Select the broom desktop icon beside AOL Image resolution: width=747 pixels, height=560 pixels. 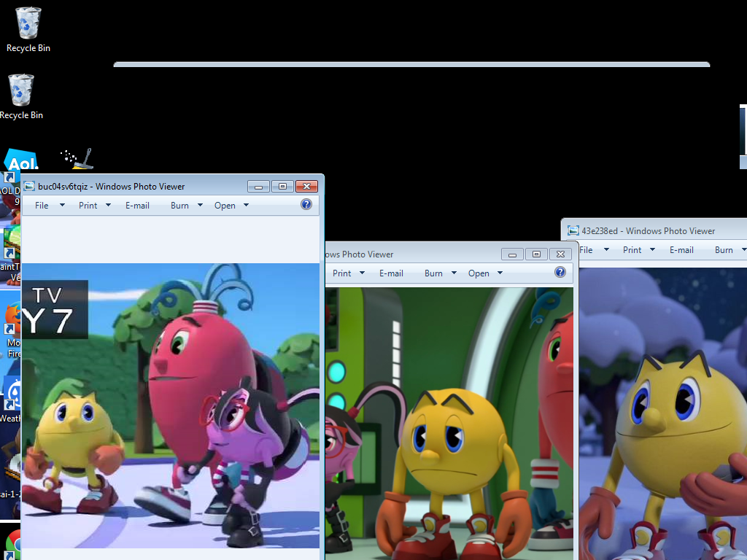(77, 158)
